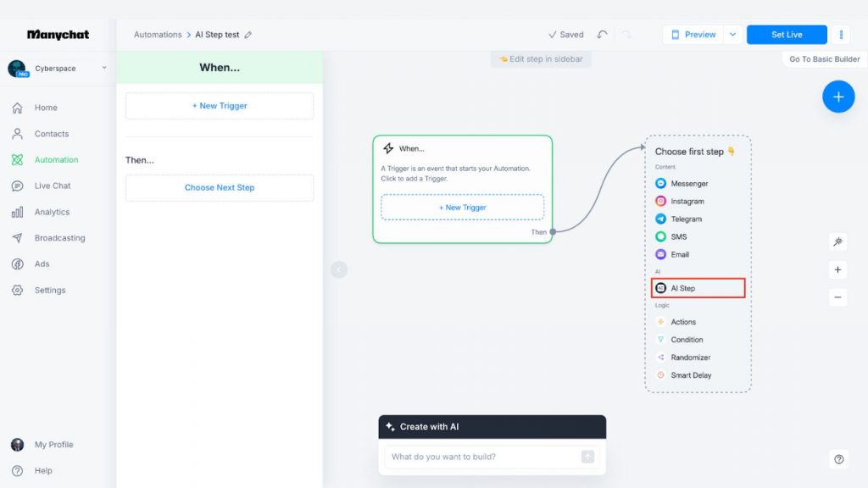
Task: Add a Randomizer logic step
Action: click(691, 357)
